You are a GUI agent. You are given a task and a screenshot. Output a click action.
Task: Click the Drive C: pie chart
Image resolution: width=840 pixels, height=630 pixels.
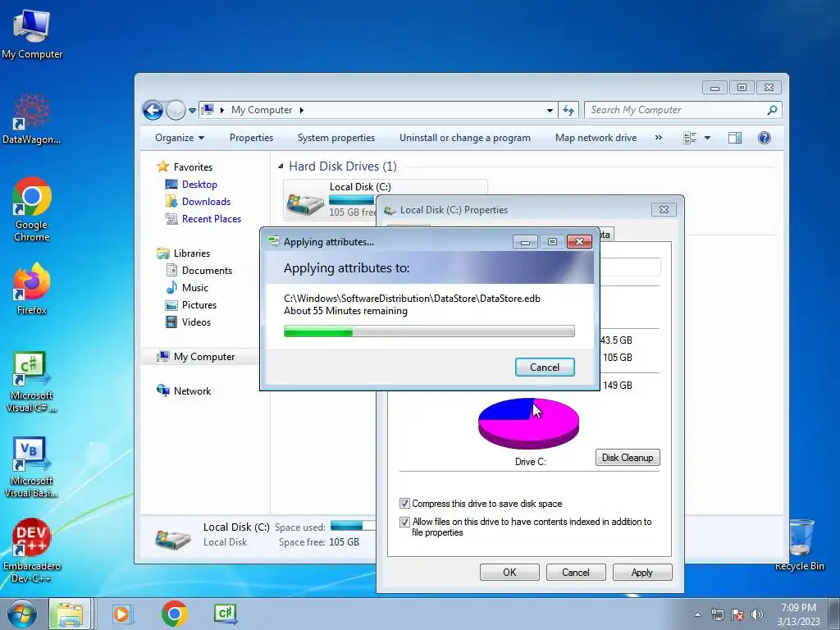[x=529, y=423]
